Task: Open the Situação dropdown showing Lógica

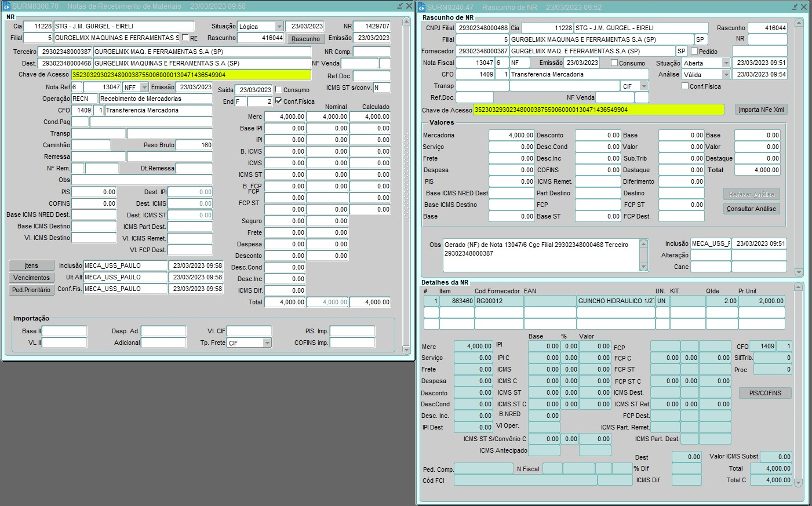Action: click(279, 27)
